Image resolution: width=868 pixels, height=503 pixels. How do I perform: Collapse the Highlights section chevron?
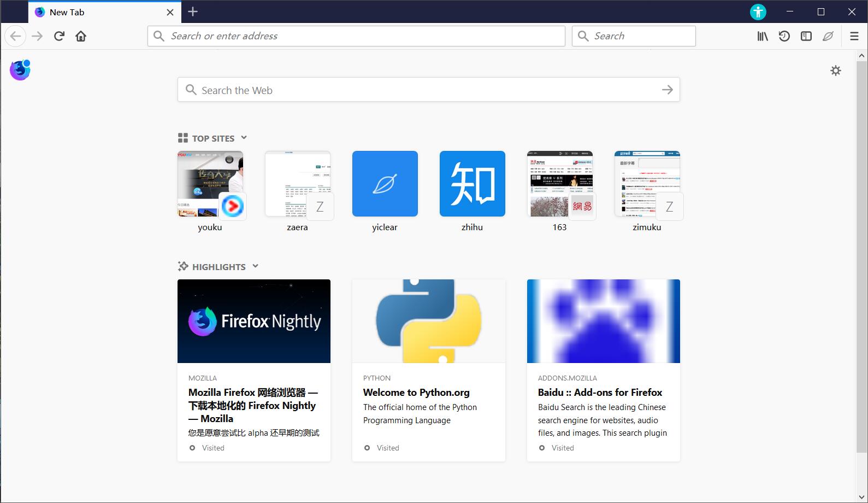point(255,266)
